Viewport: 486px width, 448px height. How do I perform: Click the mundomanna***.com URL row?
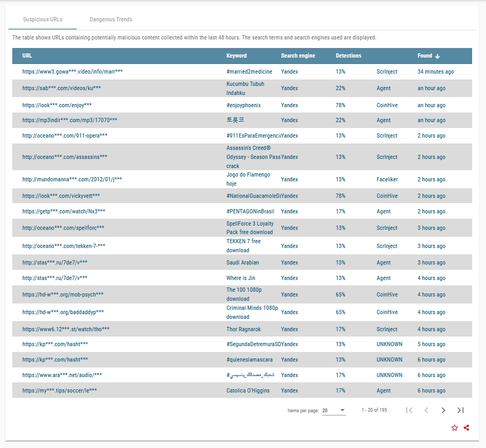pos(72,179)
